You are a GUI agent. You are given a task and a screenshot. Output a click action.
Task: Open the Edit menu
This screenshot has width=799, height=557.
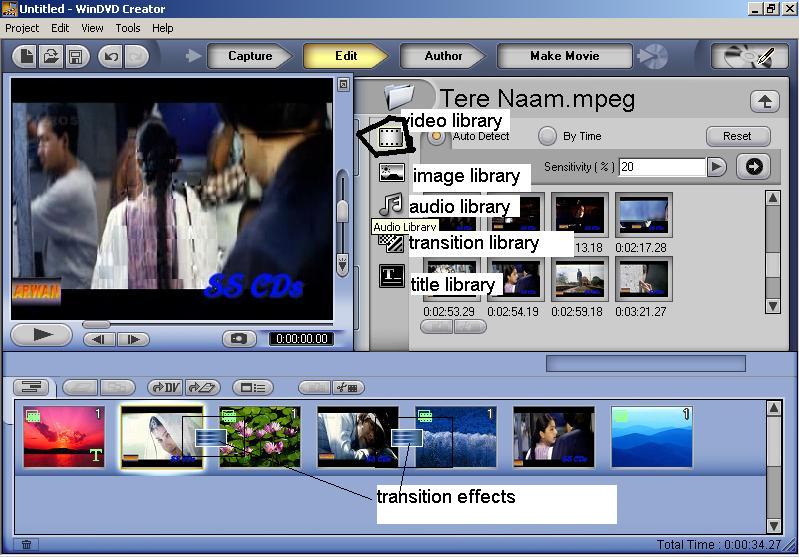pos(60,28)
